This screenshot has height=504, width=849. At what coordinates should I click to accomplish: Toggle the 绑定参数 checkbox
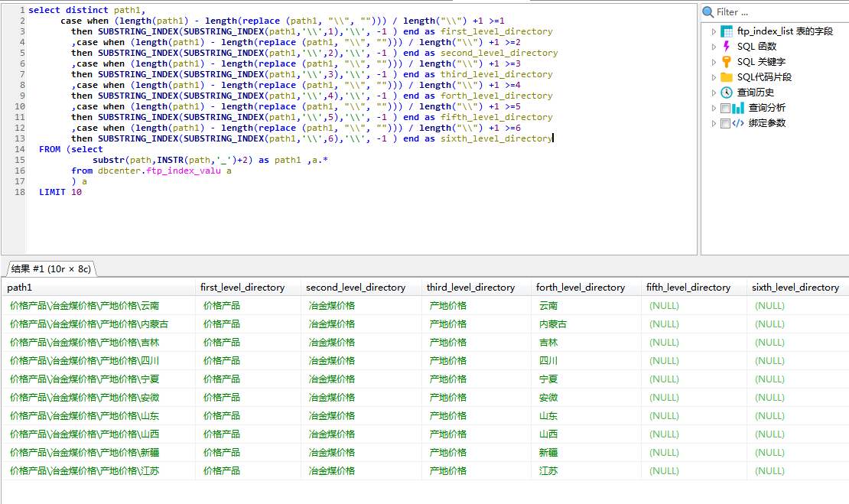(x=725, y=123)
